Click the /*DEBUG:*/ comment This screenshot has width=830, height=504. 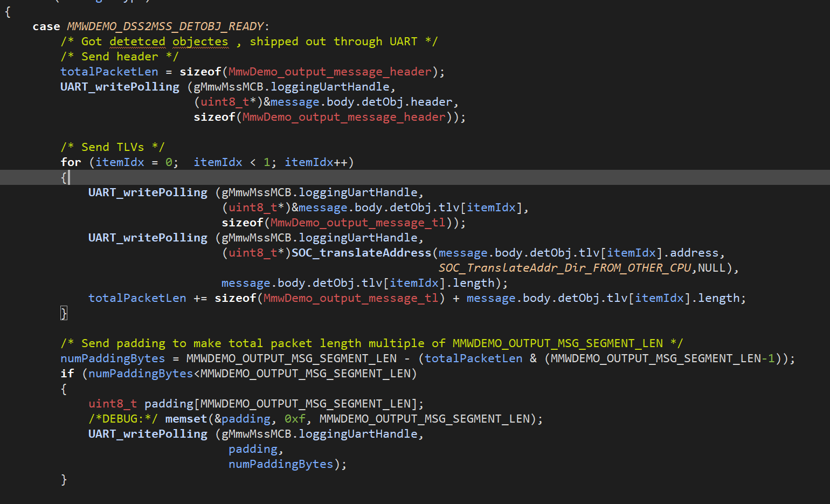(x=123, y=419)
